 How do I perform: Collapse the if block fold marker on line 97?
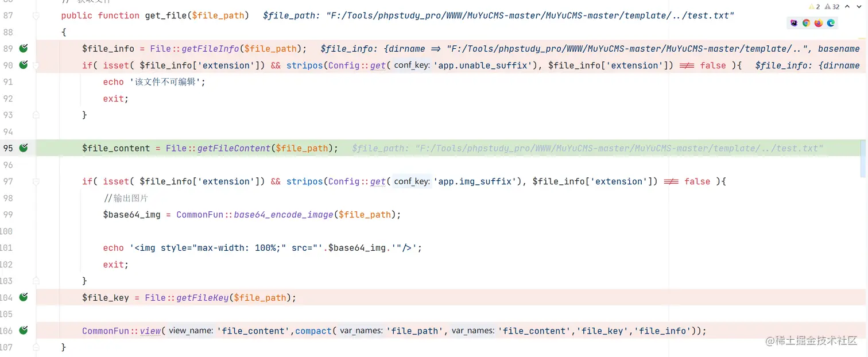[36, 181]
